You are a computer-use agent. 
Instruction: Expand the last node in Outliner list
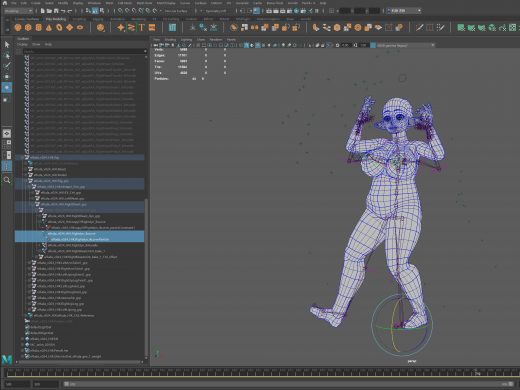(x=23, y=356)
